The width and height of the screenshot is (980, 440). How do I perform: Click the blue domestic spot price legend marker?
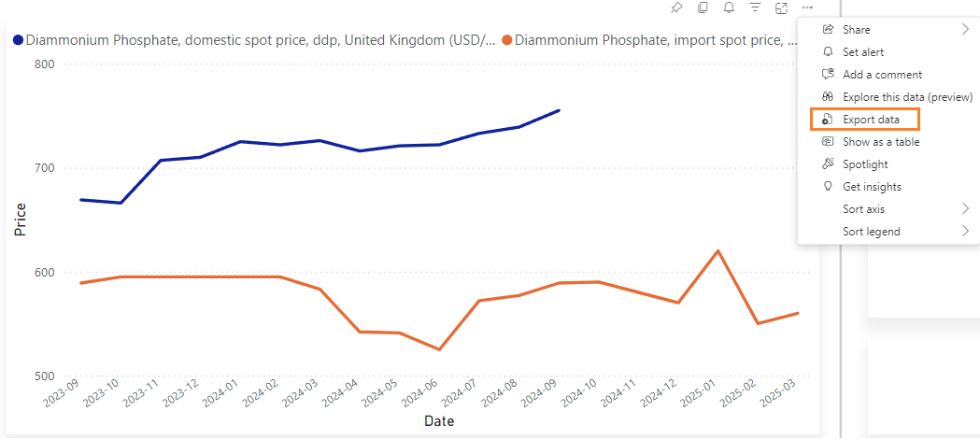coord(18,40)
